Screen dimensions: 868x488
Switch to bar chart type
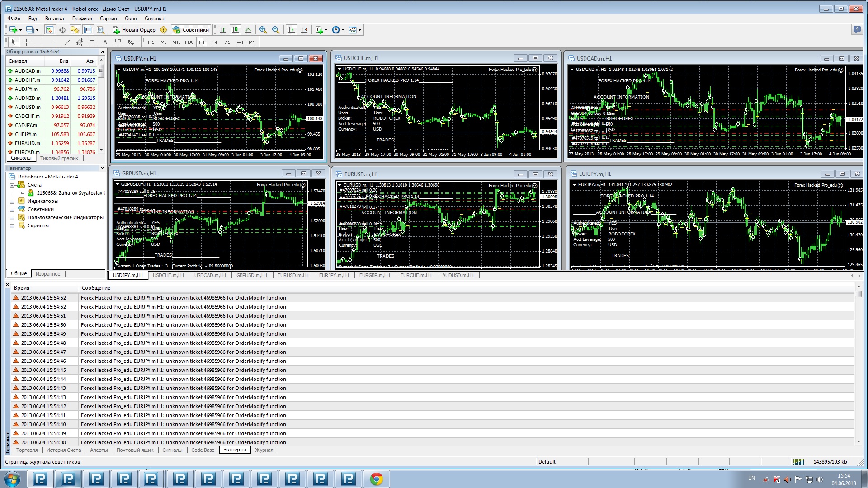click(x=223, y=30)
